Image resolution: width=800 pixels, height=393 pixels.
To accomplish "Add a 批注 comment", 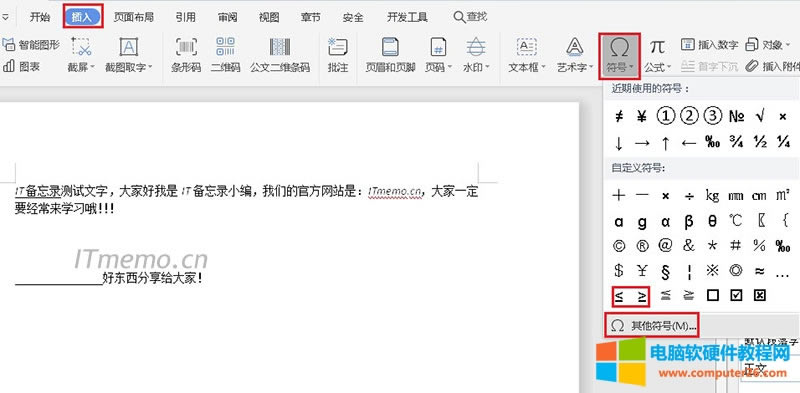I will pos(338,54).
